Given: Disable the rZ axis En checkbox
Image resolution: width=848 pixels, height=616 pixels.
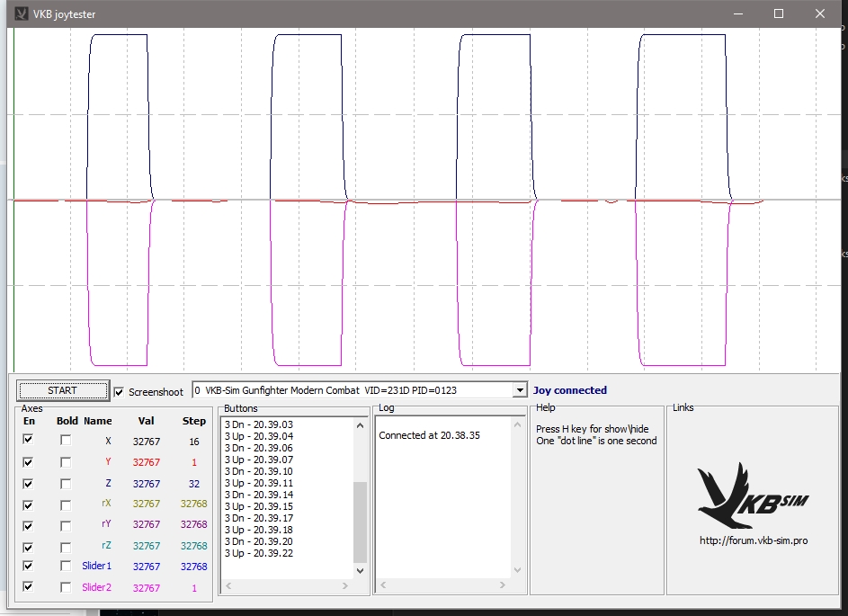Looking at the screenshot, I should coord(28,547).
